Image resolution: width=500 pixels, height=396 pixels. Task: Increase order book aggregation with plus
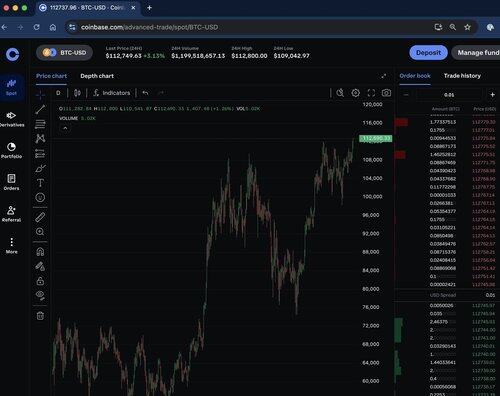click(x=492, y=95)
